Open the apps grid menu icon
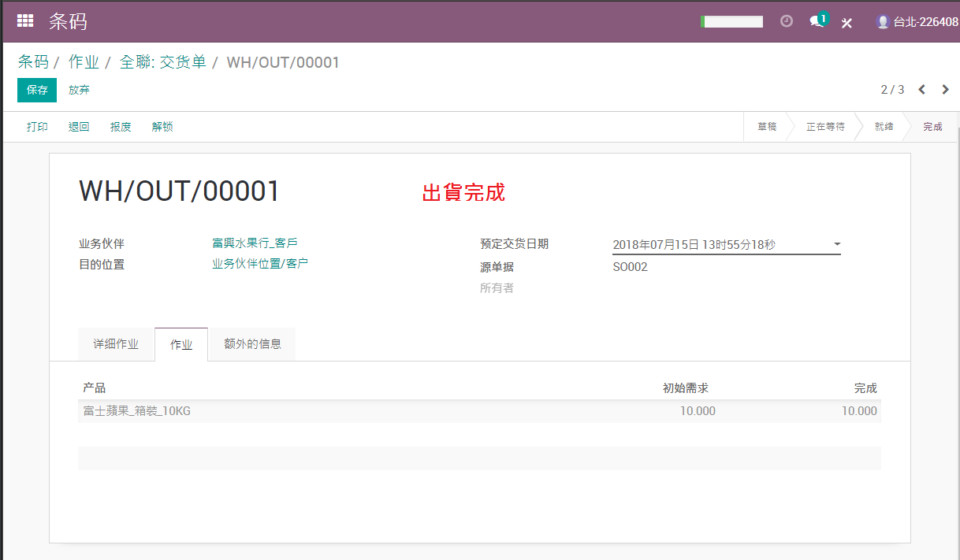The width and height of the screenshot is (960, 560). click(25, 21)
